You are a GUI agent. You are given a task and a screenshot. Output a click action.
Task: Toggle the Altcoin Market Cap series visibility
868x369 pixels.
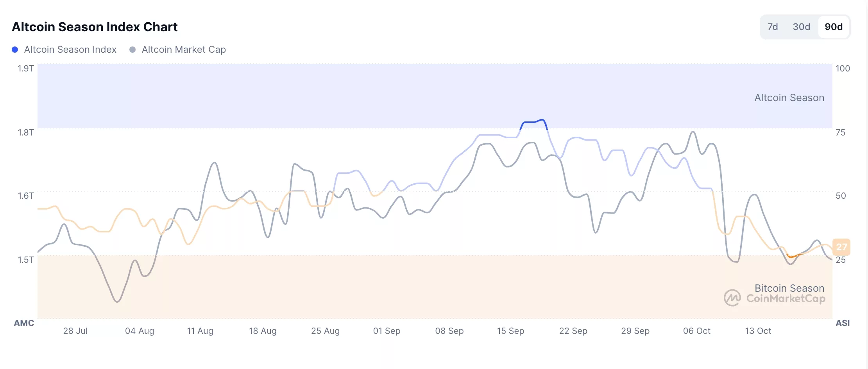coord(183,50)
